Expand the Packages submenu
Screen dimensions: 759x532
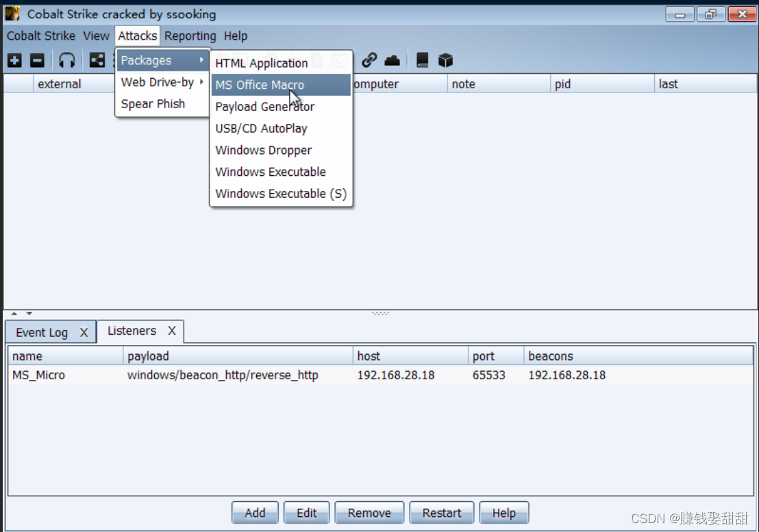(162, 60)
